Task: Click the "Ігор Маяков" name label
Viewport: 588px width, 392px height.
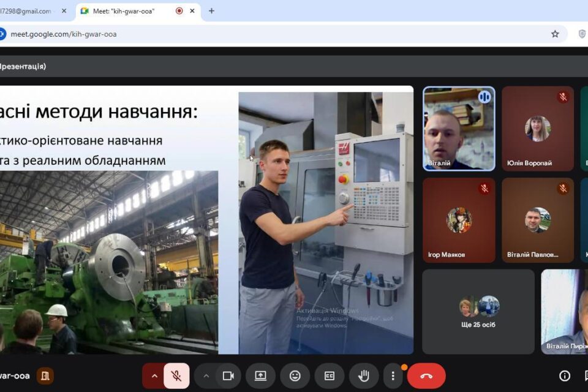Action: [x=447, y=255]
